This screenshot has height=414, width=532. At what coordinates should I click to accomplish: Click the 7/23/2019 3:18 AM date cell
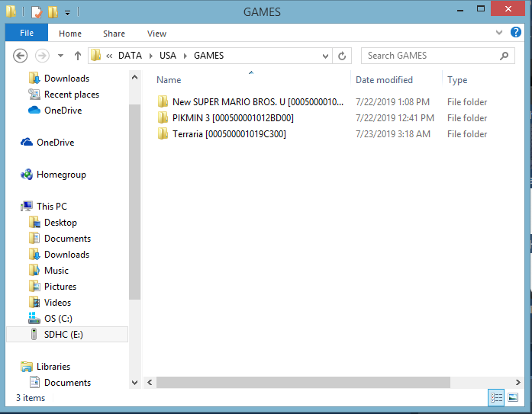(x=392, y=134)
